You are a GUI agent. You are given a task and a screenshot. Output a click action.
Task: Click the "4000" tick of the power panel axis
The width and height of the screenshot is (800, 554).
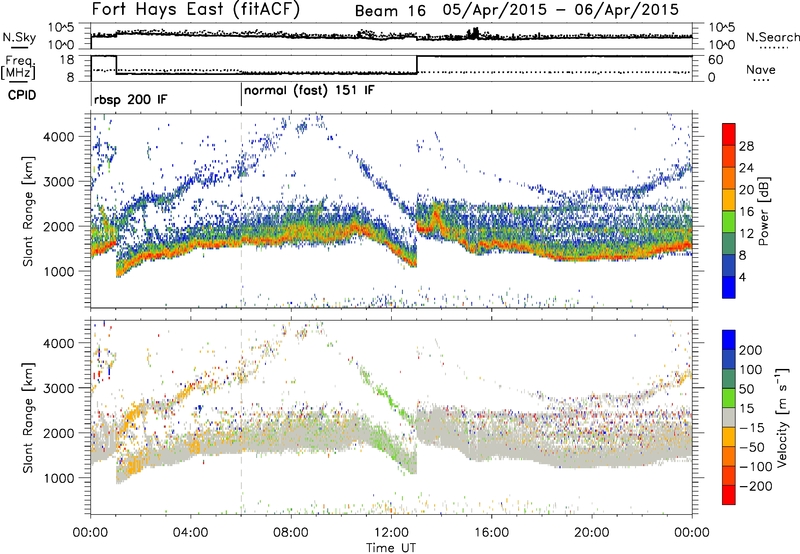tap(58, 137)
